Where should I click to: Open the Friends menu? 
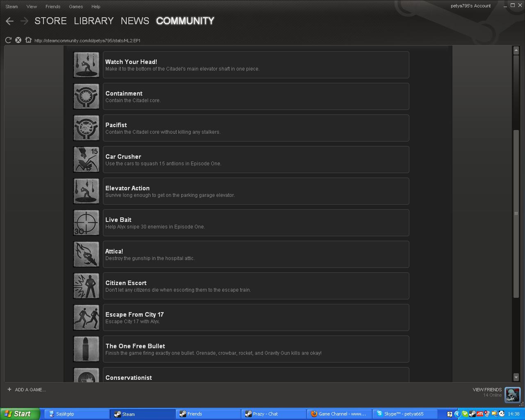53,7
